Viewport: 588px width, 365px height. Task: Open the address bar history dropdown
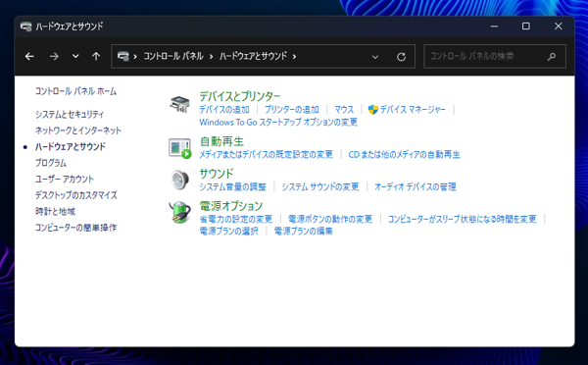[375, 57]
